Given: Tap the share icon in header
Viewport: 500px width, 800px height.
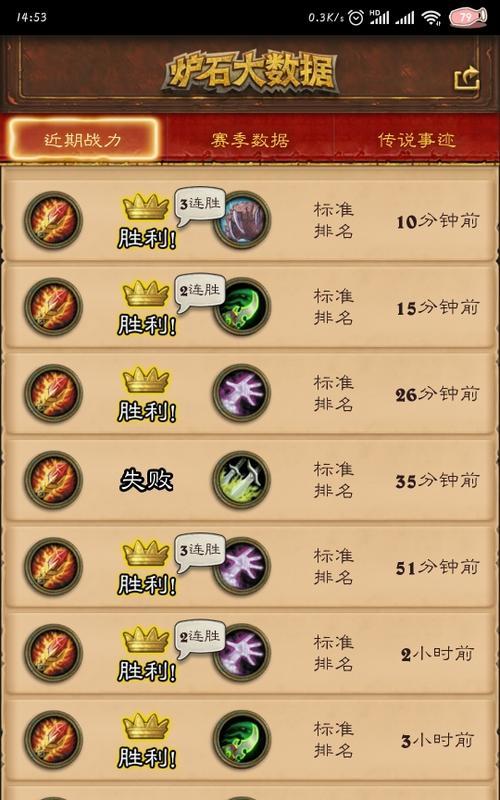Looking at the screenshot, I should point(467,79).
